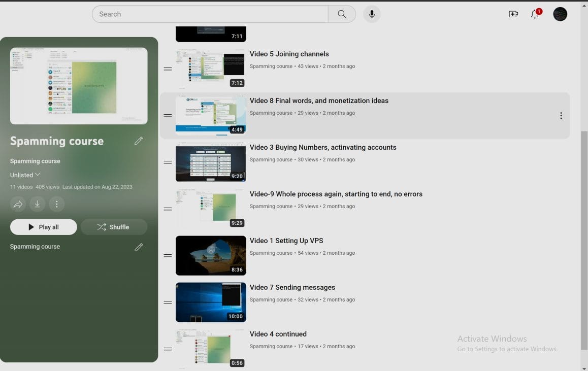This screenshot has width=588, height=371.
Task: Open playlist more options menu
Action: click(57, 204)
